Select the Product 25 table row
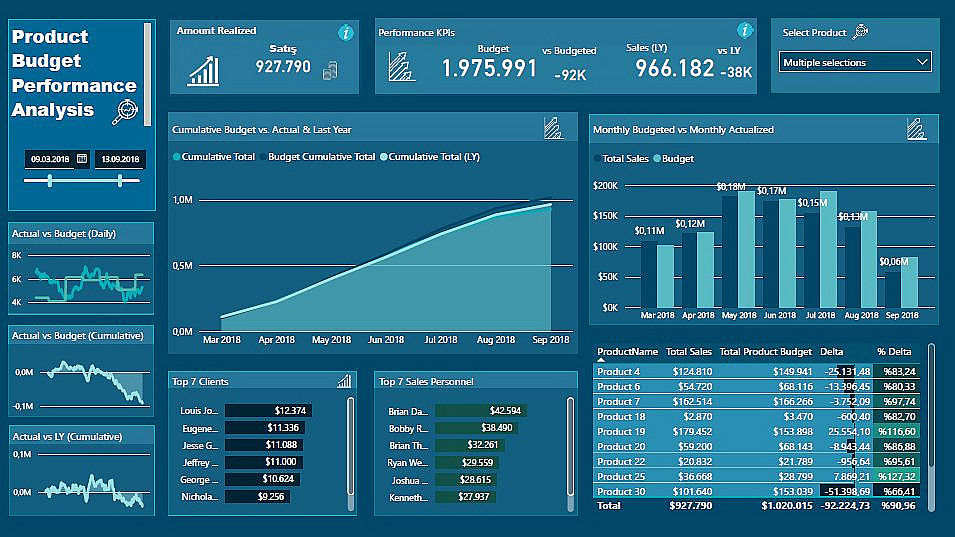This screenshot has height=537, width=955. [x=756, y=476]
